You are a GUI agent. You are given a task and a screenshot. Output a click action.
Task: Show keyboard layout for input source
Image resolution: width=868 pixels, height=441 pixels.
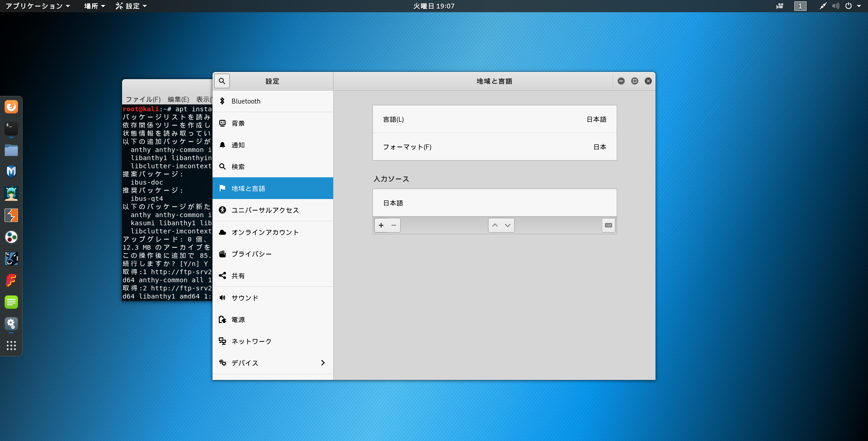(x=609, y=225)
